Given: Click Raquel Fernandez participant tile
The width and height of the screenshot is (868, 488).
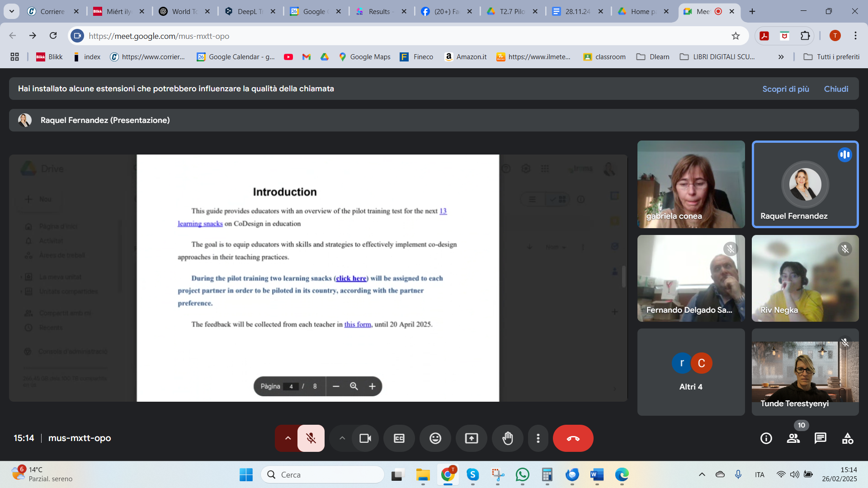Looking at the screenshot, I should (805, 184).
